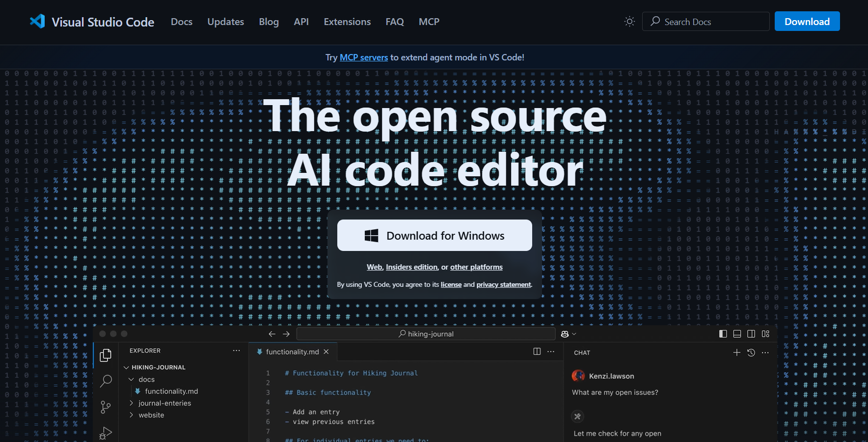Open the Explorer view in the sidebar

pos(106,355)
